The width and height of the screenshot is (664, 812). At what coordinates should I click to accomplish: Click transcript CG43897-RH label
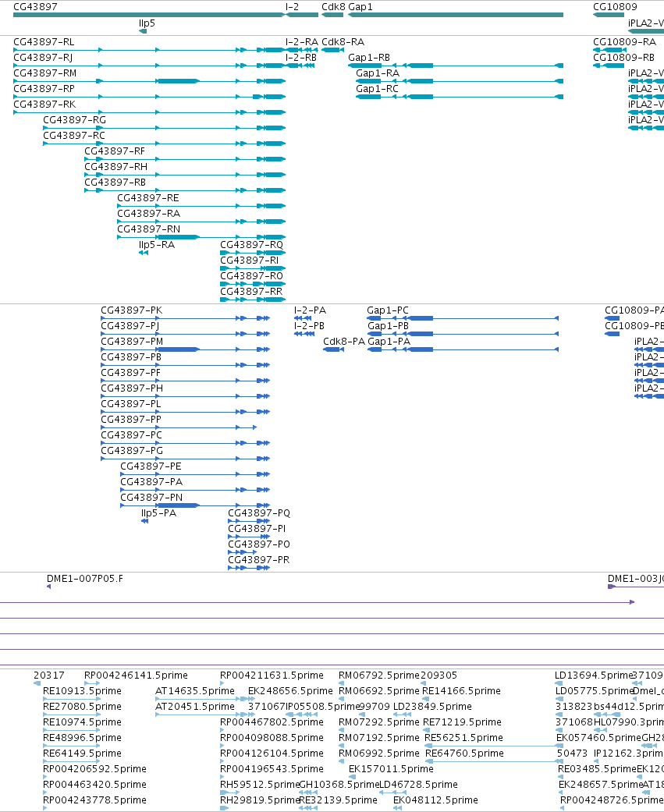pos(116,166)
